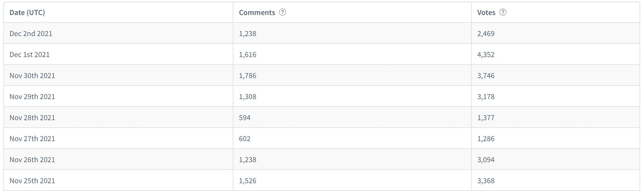Click the 594 comments value
This screenshot has height=191, width=644.
click(245, 118)
